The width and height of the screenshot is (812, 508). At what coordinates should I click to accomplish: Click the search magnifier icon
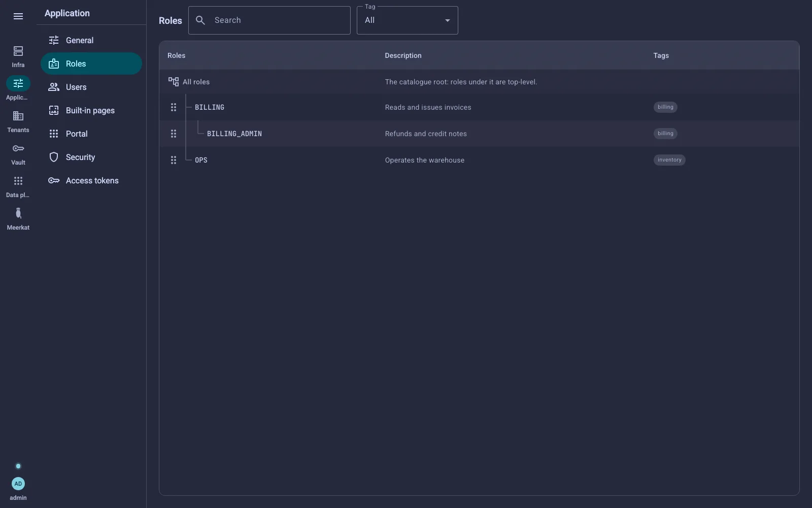click(x=200, y=20)
